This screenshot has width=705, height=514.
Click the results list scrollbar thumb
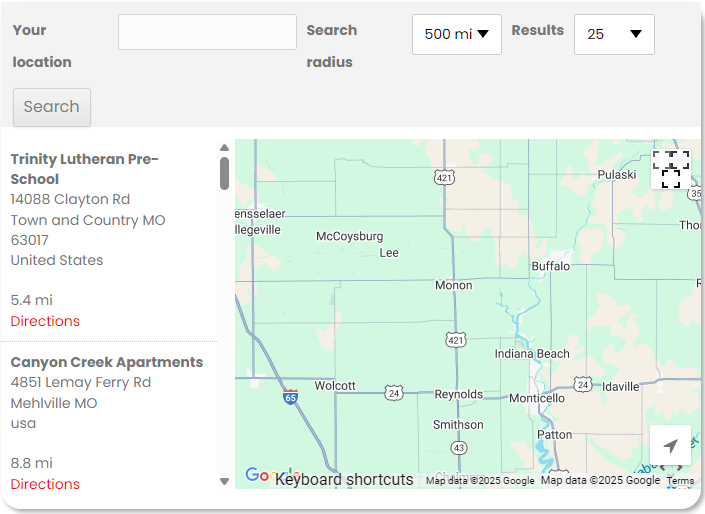coord(224,174)
